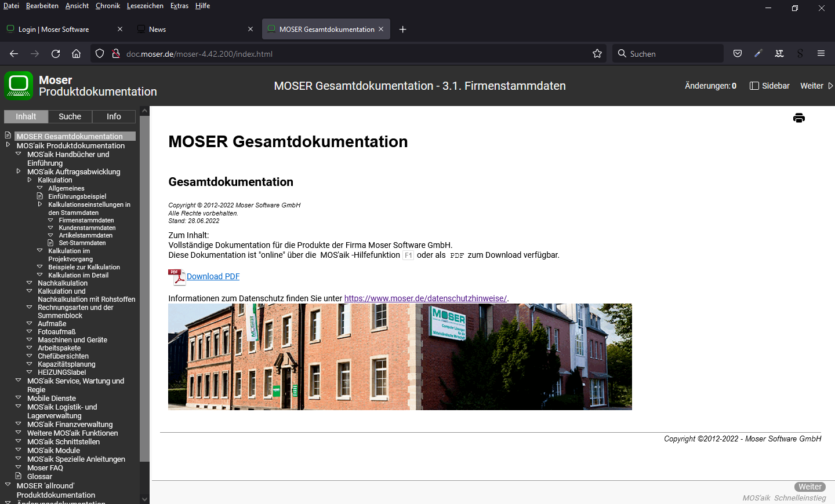Image resolution: width=835 pixels, height=504 pixels.
Task: Open Einführungsbeispiel document icon
Action: (x=39, y=196)
